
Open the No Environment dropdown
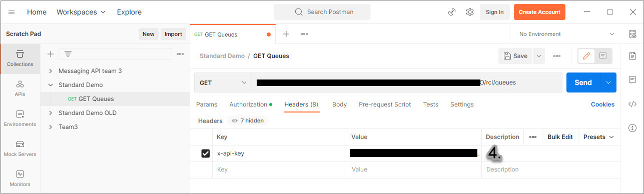[x=566, y=34]
